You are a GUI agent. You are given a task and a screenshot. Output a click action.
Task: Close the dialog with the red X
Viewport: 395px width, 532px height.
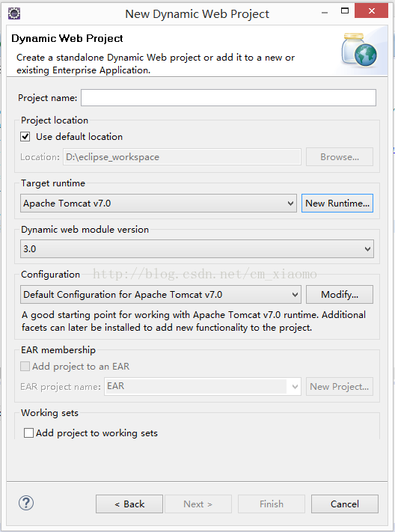click(372, 11)
